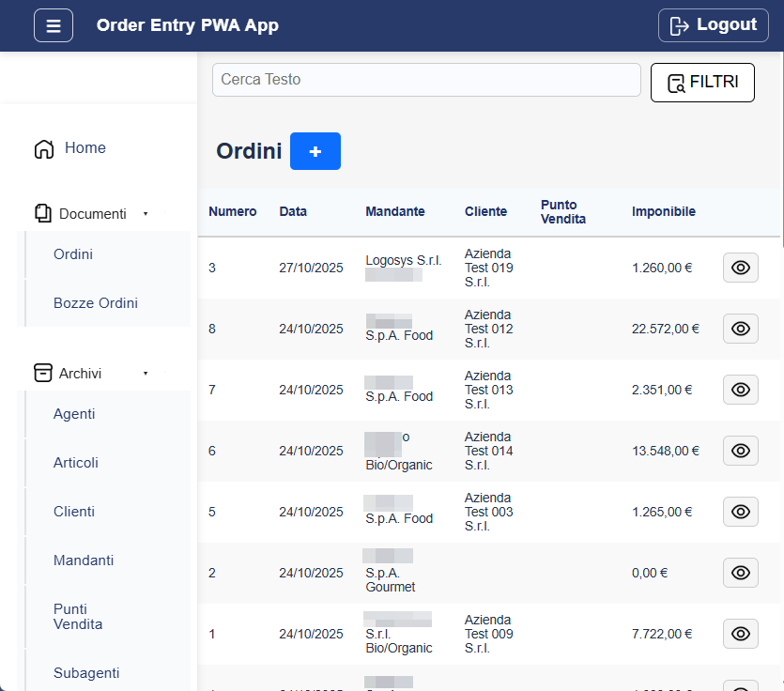
Task: Click the Home icon in sidebar
Action: coord(44,149)
